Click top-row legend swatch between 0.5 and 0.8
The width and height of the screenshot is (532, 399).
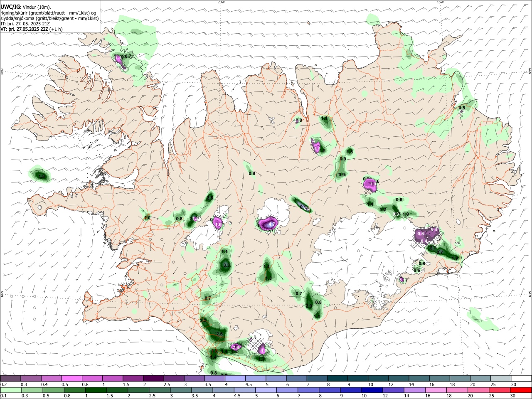[x=71, y=379]
